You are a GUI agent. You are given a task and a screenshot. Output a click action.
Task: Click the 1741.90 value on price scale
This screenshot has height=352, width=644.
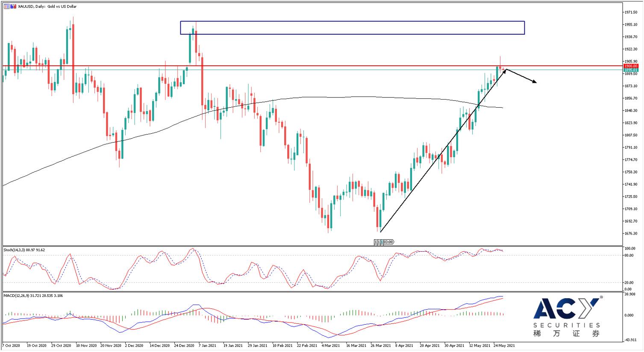pyautogui.click(x=632, y=184)
